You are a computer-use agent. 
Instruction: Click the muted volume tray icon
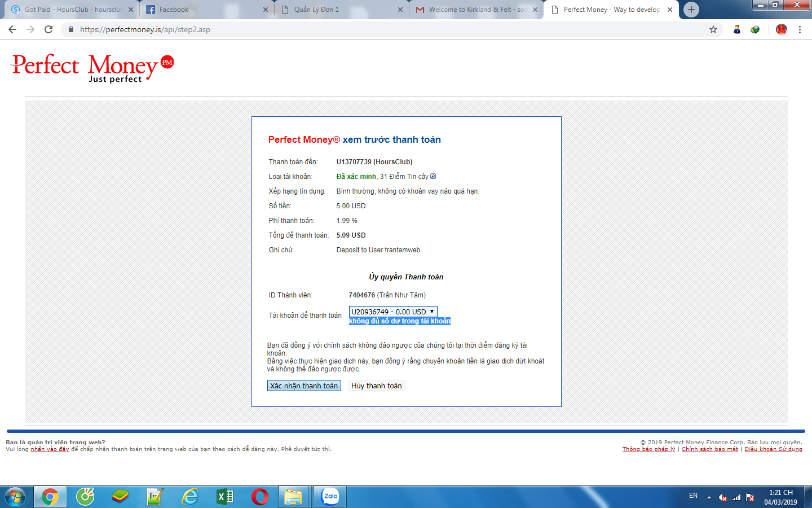tap(723, 497)
